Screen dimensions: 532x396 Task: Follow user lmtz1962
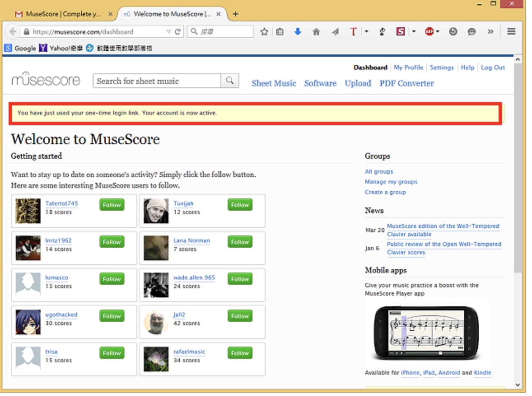(x=112, y=242)
